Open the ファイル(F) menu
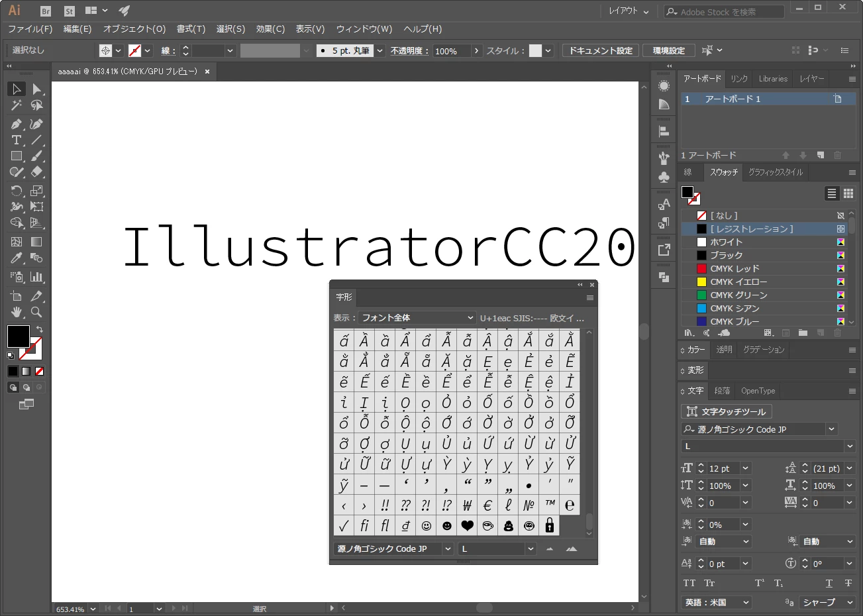863x616 pixels. click(30, 29)
